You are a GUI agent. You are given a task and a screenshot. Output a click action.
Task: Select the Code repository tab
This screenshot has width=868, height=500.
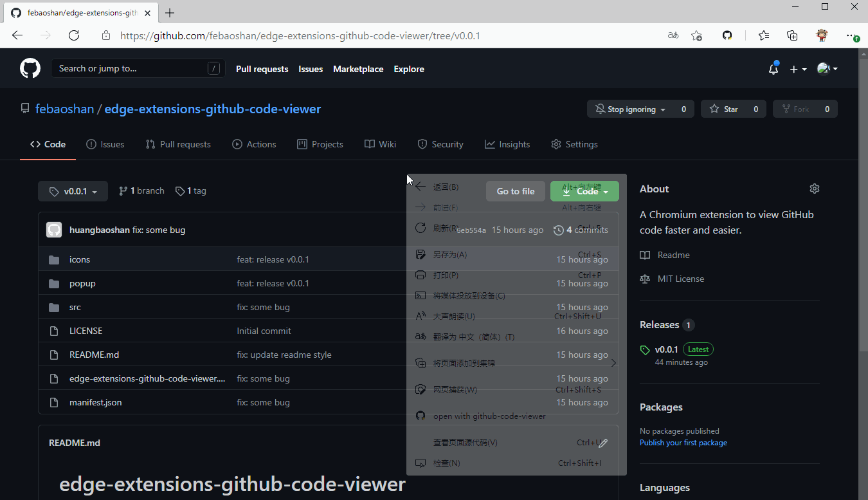(48, 144)
